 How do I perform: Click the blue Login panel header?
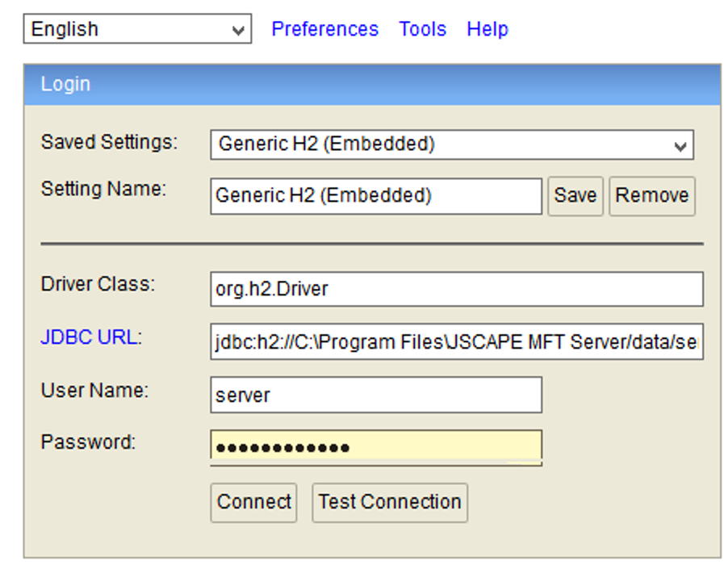pos(372,85)
